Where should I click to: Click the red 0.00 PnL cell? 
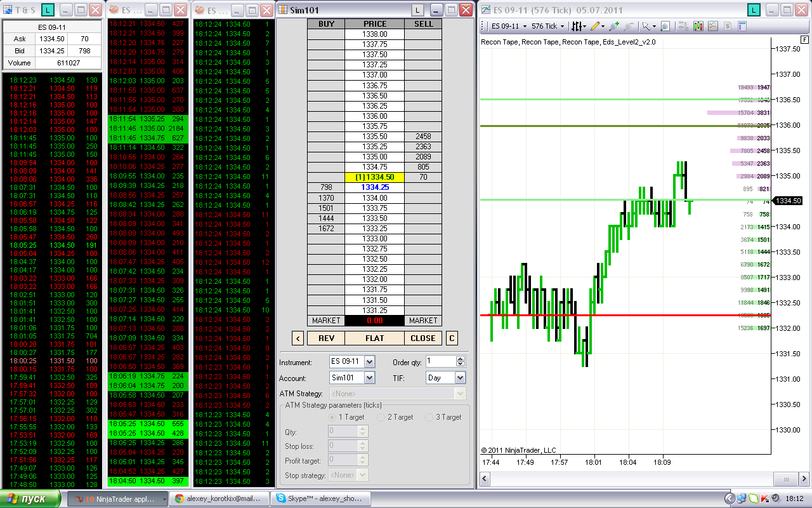374,321
